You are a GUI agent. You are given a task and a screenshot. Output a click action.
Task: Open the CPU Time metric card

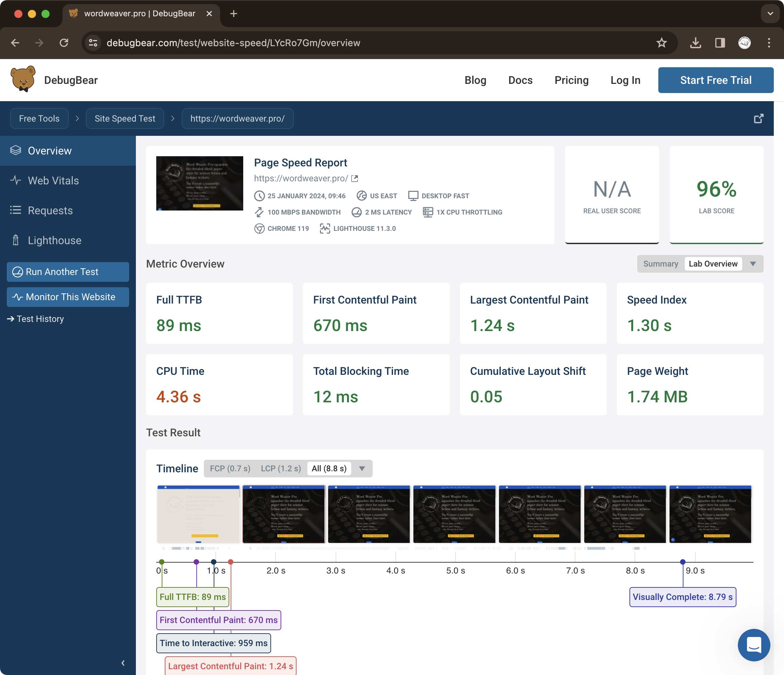coord(219,384)
